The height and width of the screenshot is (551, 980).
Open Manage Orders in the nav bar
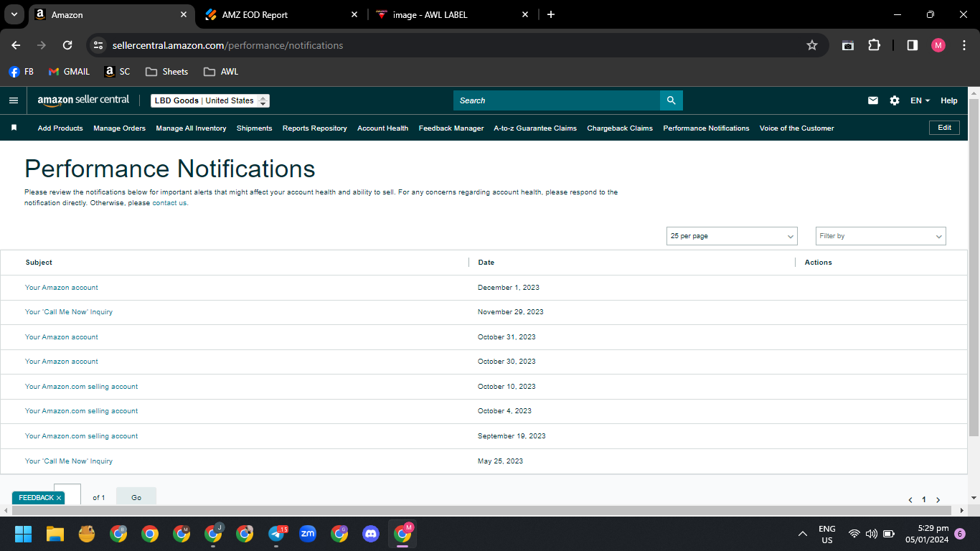click(x=119, y=128)
